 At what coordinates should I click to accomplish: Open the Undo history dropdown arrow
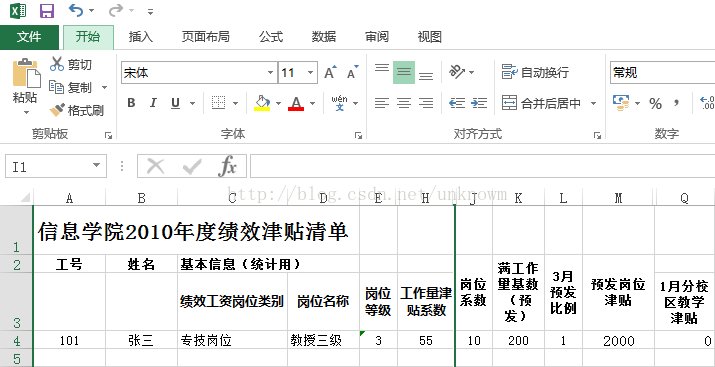[91, 11]
